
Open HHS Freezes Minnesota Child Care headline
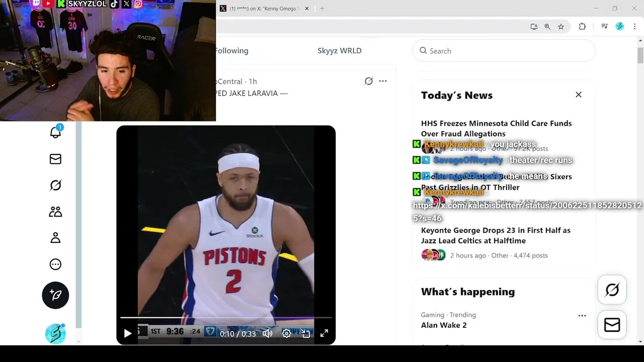click(496, 128)
